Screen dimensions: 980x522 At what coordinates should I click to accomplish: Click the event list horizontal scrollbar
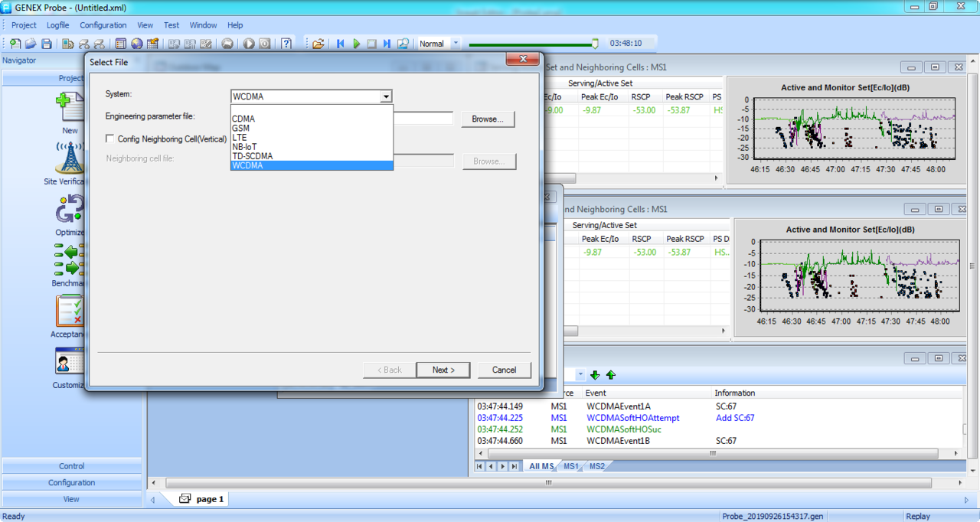tap(711, 452)
